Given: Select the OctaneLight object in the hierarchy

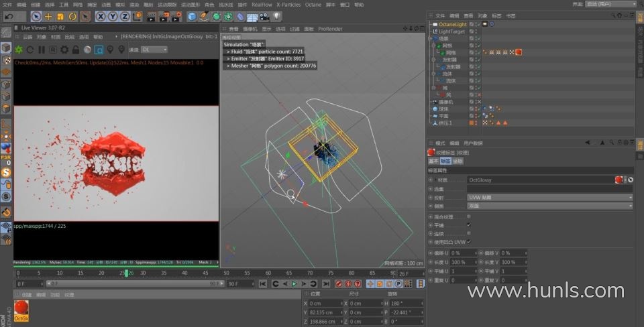Looking at the screenshot, I should pyautogui.click(x=452, y=25).
